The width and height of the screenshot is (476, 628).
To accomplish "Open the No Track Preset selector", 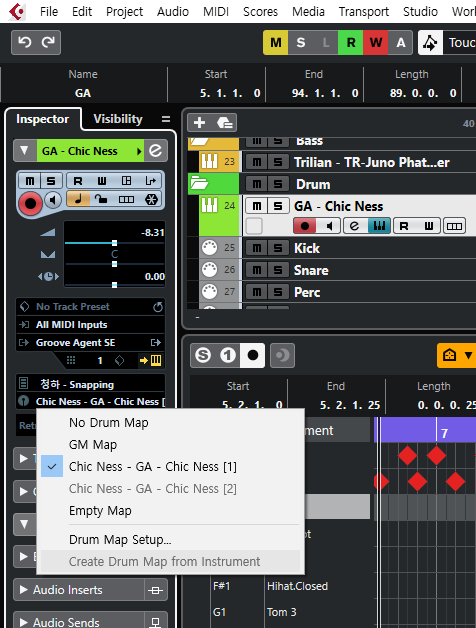I will pos(84,307).
